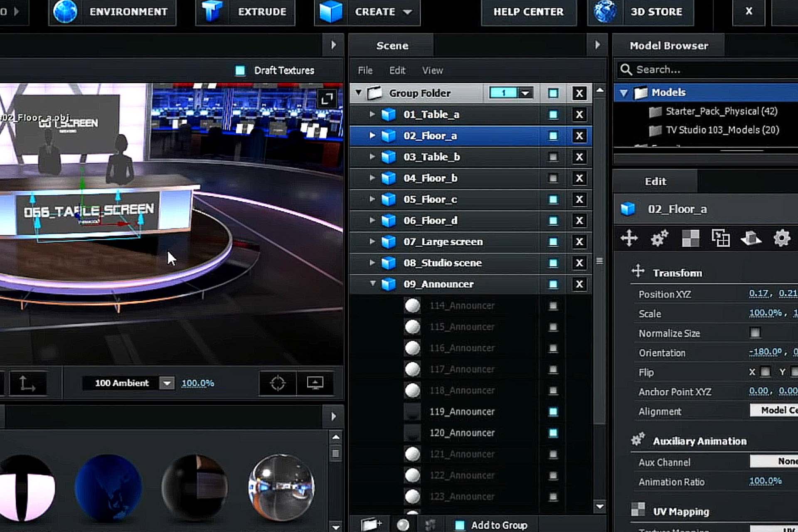Viewport: 798px width, 532px height.
Task: Click the monitor output icon below viewport
Action: (x=315, y=383)
